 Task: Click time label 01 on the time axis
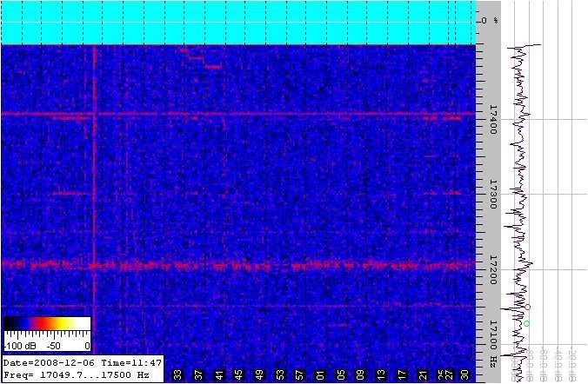(320, 374)
